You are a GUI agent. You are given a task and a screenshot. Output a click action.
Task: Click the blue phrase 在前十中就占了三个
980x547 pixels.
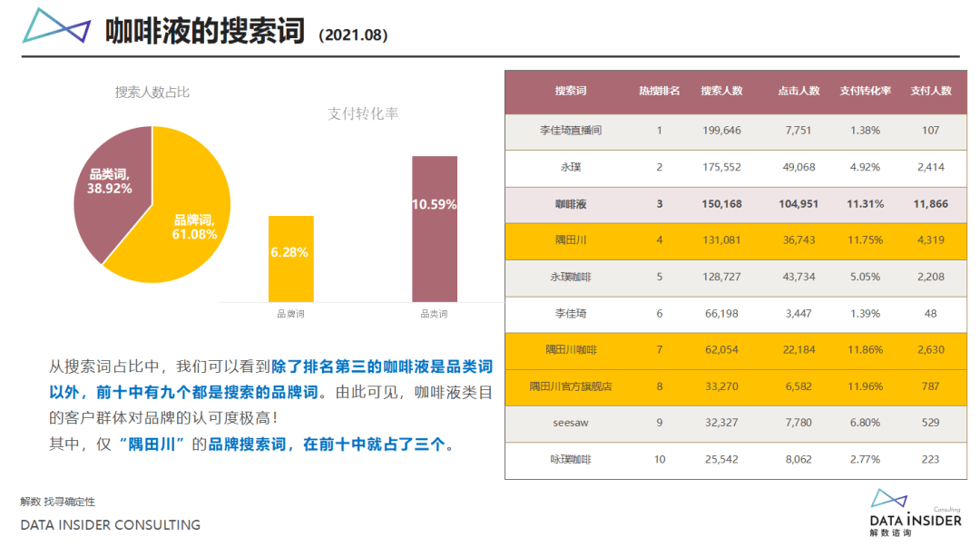pos(374,444)
